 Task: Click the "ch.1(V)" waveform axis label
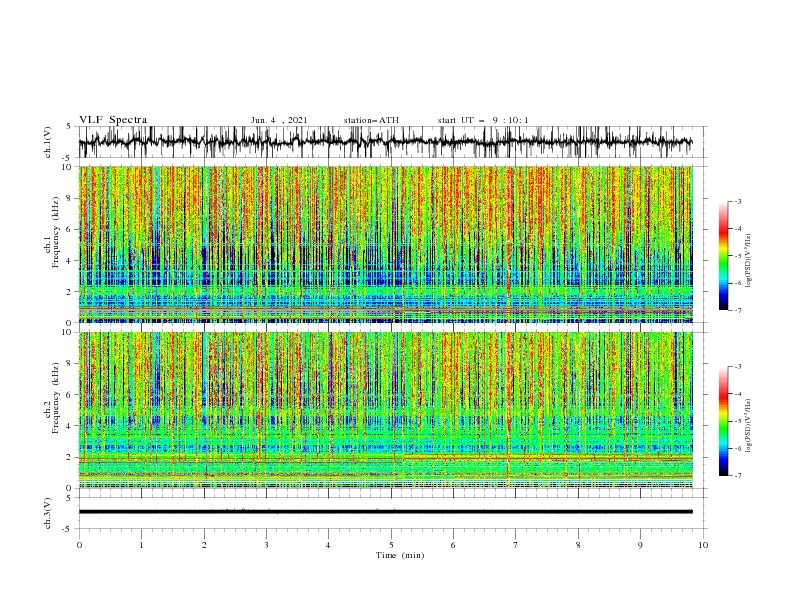(x=48, y=142)
